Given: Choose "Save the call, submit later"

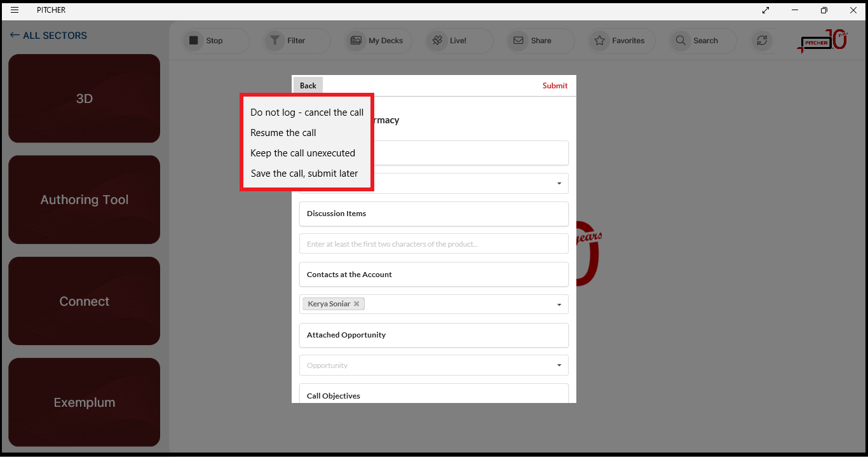Looking at the screenshot, I should pos(304,174).
